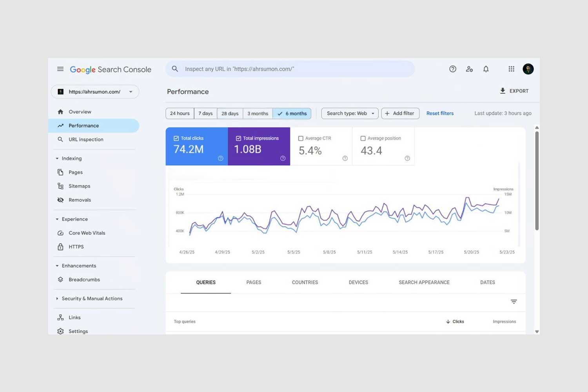This screenshot has height=392, width=588.
Task: Open the Core Web Vitals report
Action: pyautogui.click(x=87, y=233)
